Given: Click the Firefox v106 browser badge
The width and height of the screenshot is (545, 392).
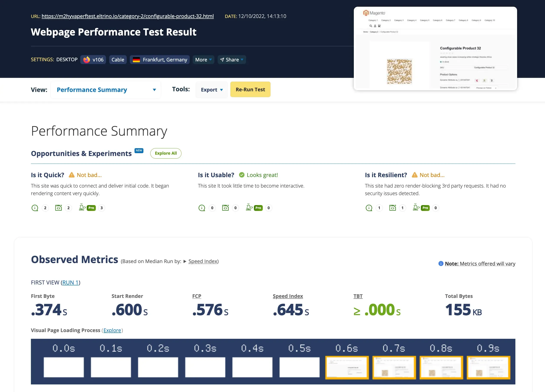Looking at the screenshot, I should click(x=93, y=60).
